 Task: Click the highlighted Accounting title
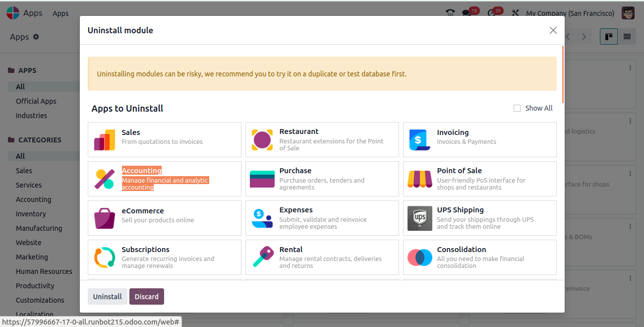click(x=142, y=171)
